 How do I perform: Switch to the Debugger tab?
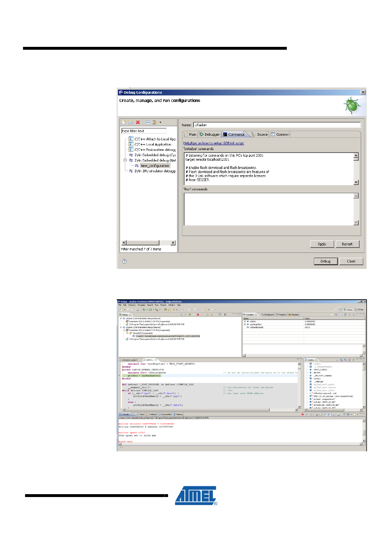click(210, 134)
